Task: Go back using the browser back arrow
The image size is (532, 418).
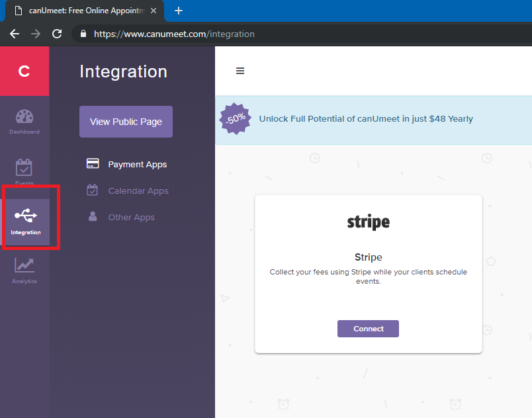Action: point(15,34)
